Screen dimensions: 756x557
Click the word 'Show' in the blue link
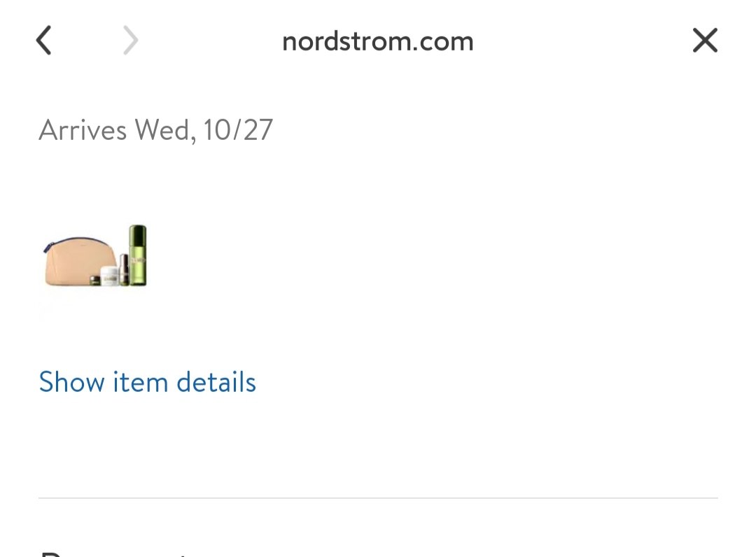pyautogui.click(x=72, y=383)
